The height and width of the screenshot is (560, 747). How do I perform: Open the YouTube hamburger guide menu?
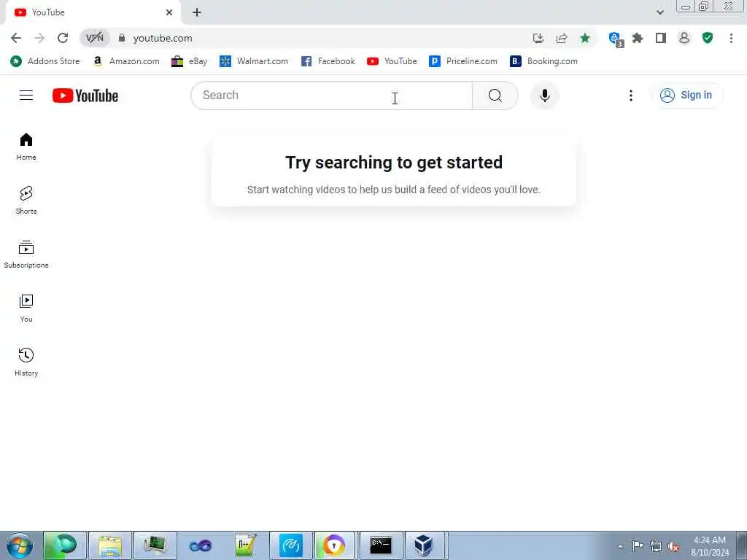pyautogui.click(x=26, y=96)
